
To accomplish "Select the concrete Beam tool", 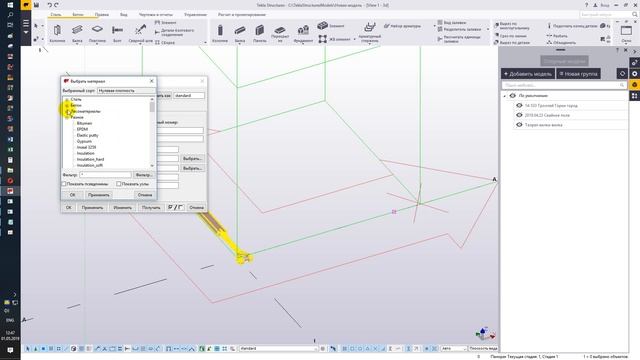I will [x=240, y=33].
